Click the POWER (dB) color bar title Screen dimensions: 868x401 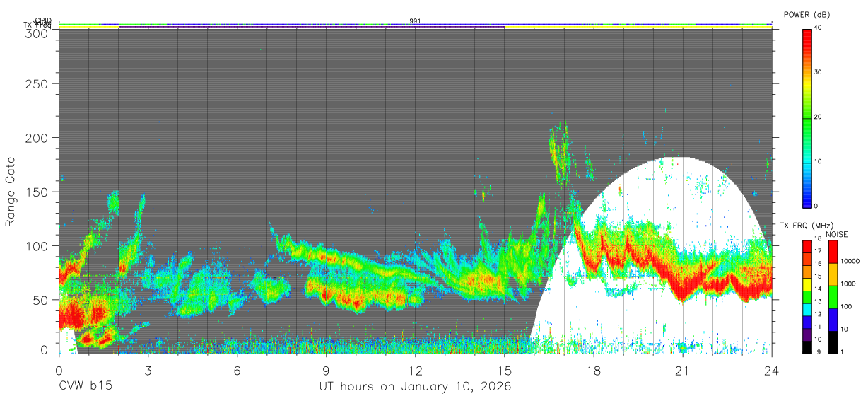808,14
